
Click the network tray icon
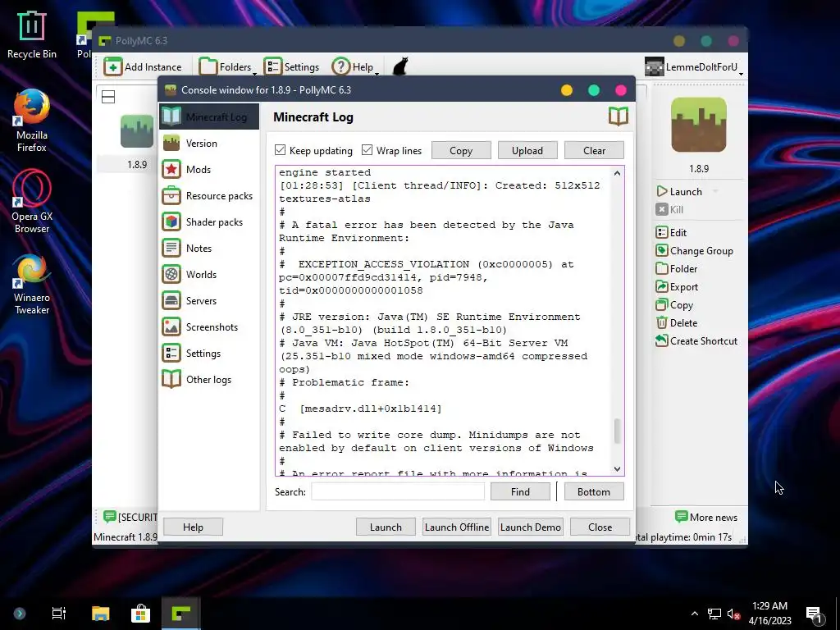(x=714, y=614)
